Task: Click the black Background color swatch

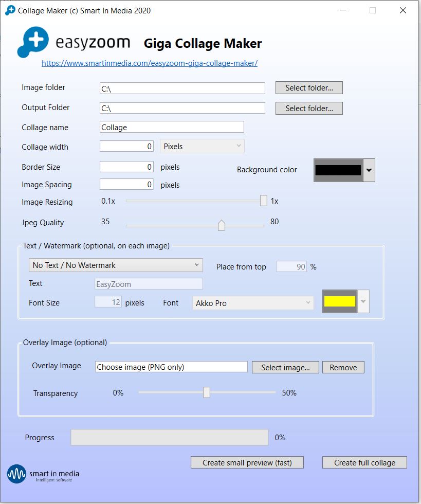Action: 338,170
